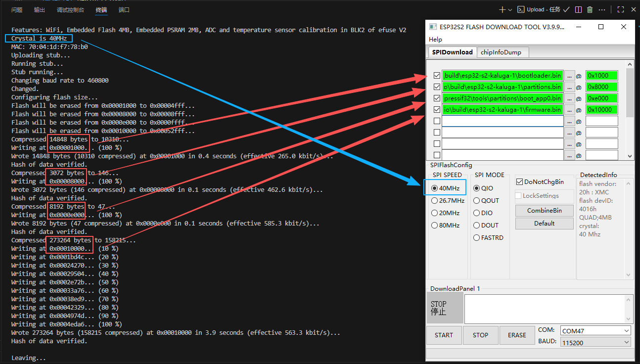Maximize the terminal panel size

(621, 9)
